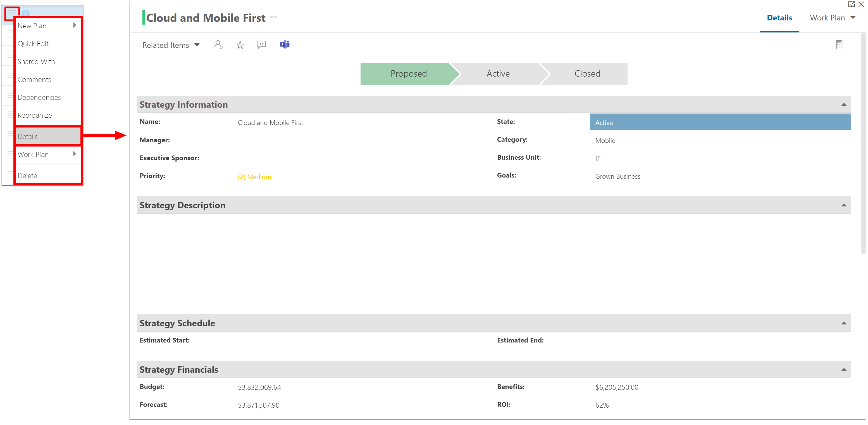Mark the strategy as favorite star
The image size is (868, 425).
tap(240, 45)
